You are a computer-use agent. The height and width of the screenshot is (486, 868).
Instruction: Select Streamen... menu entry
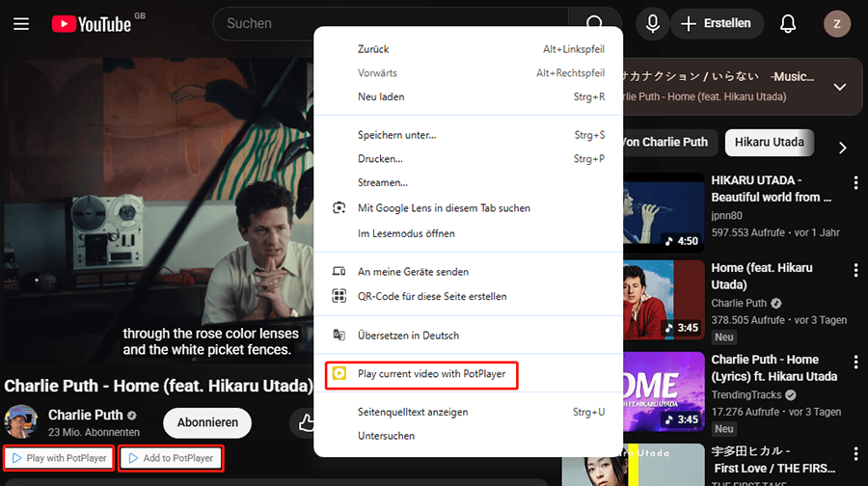(469, 182)
